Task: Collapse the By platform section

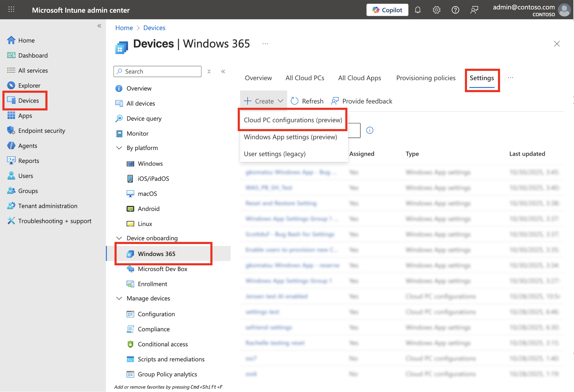Action: 119,148
